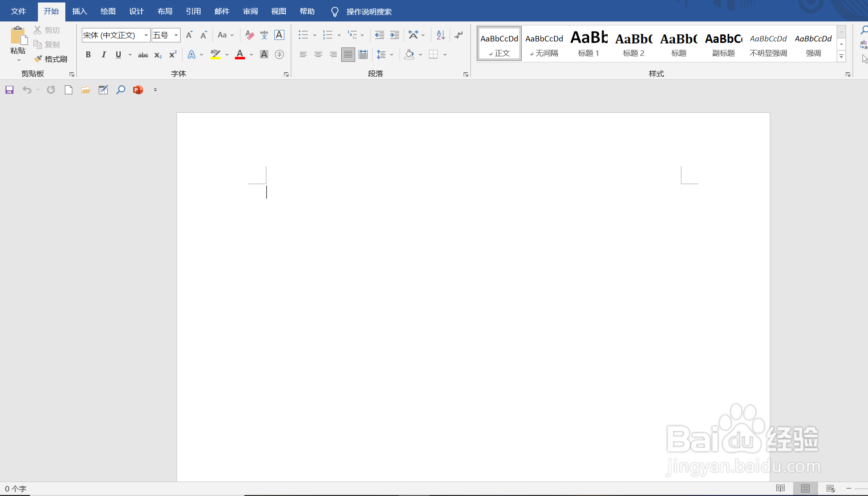Screen dimensions: 868x496
Task: Increase font size with the grow font icon
Action: [189, 35]
